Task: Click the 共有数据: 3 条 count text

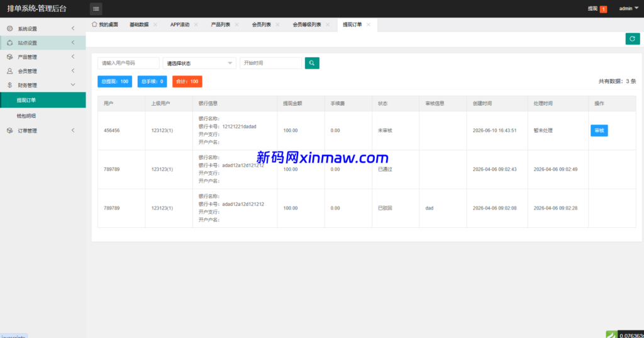Action: click(x=617, y=81)
